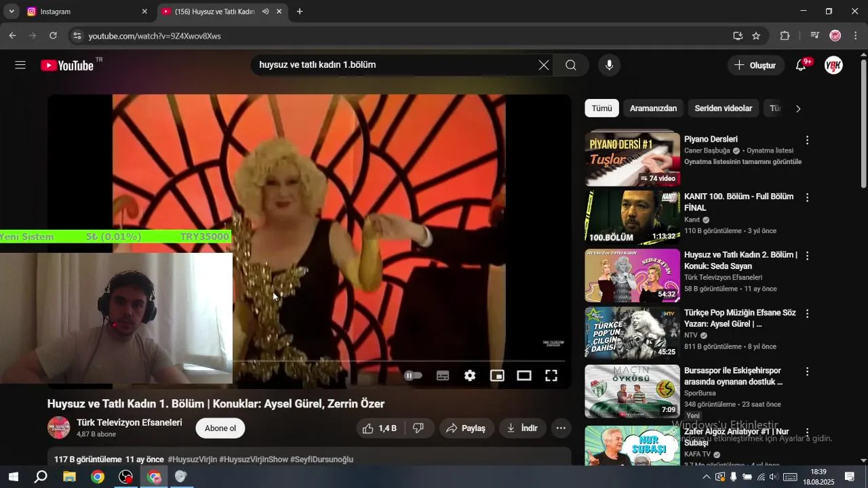Screen dimensions: 868x488
Task: Show hidden system tray icons
Action: coord(706,477)
